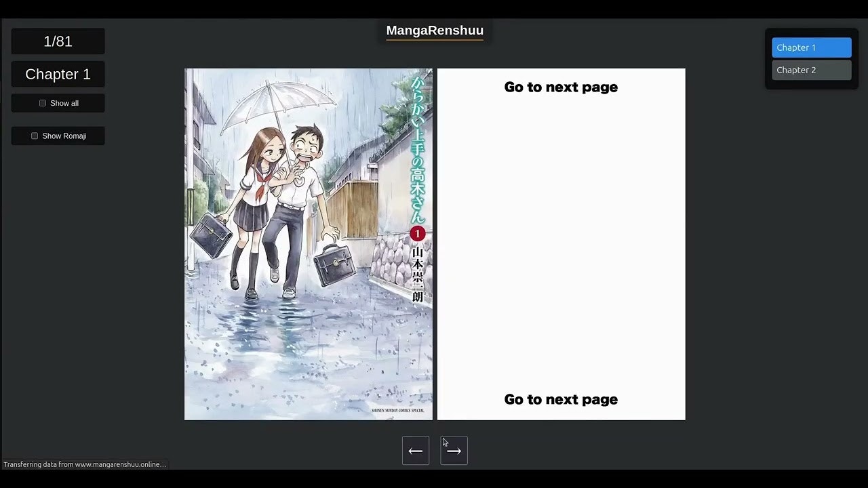Enable the Show all option

tap(58, 103)
